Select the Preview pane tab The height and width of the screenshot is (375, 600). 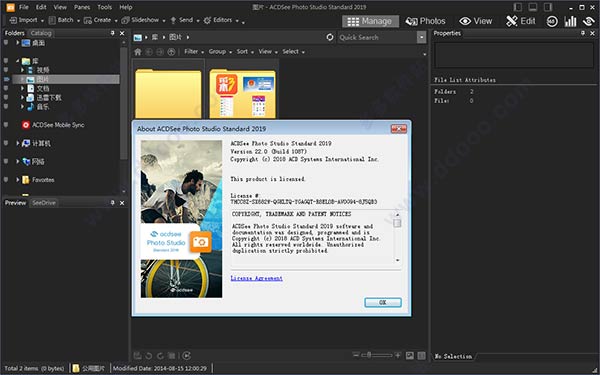click(15, 203)
